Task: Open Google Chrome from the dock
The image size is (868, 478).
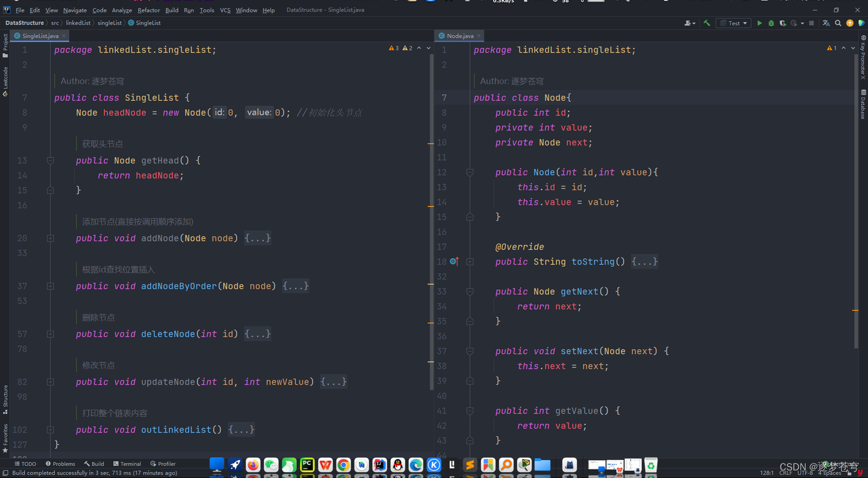Action: [343, 465]
